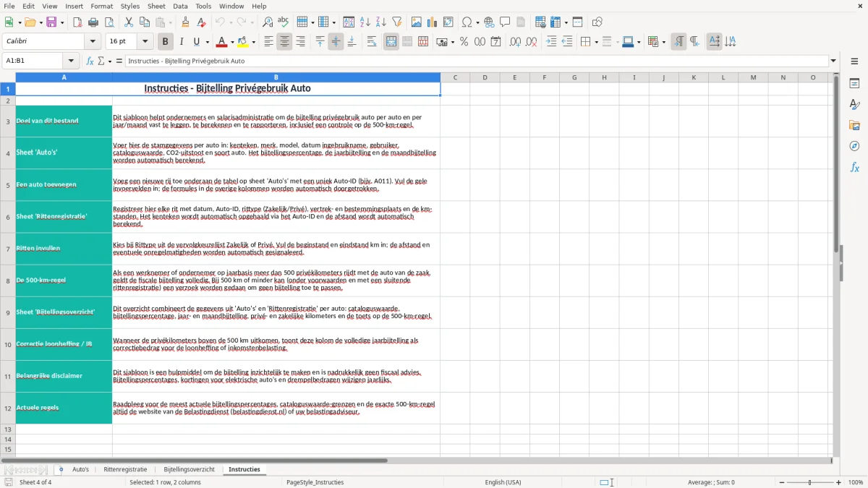Viewport: 868px width, 488px height.
Task: Switch to the Rittenregistratie sheet tab
Action: [x=125, y=469]
